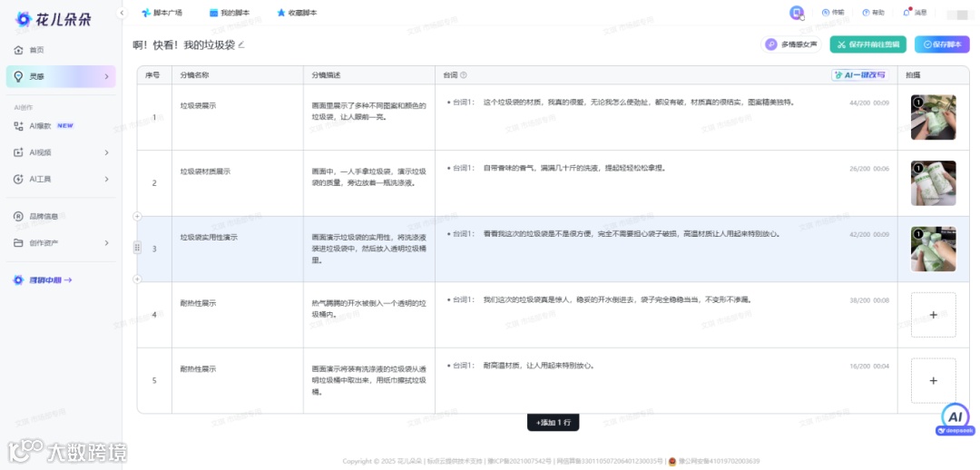The width and height of the screenshot is (980, 470).
Task: Click 保存并前往剪辑 button
Action: 868,45
